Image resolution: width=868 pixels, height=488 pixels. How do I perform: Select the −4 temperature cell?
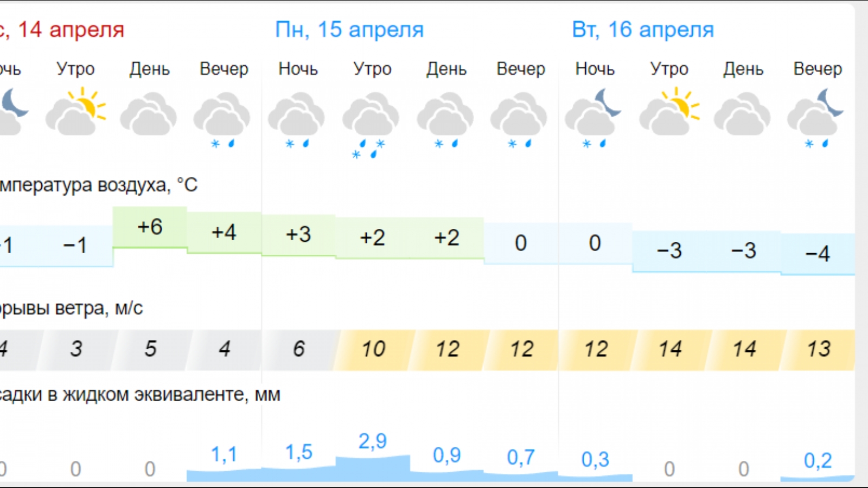[x=818, y=254]
